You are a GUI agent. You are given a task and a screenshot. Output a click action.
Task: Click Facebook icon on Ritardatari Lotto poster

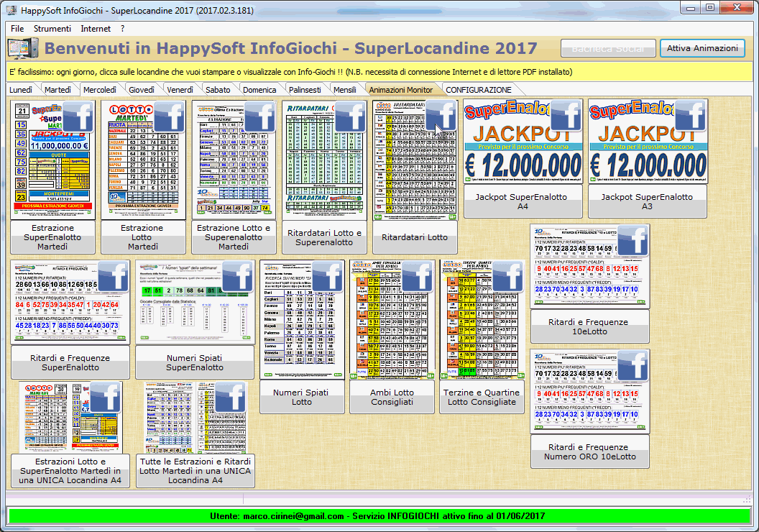coord(441,116)
